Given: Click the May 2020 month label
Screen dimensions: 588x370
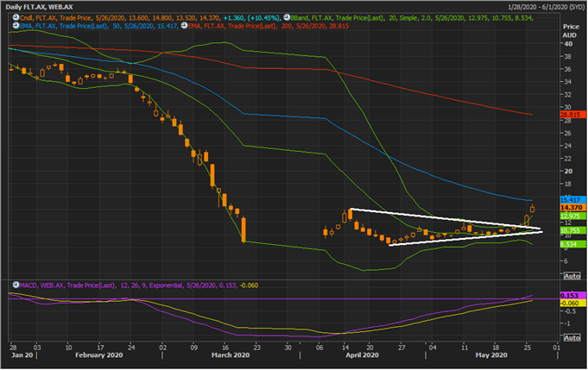Looking at the screenshot, I should pos(491,354).
